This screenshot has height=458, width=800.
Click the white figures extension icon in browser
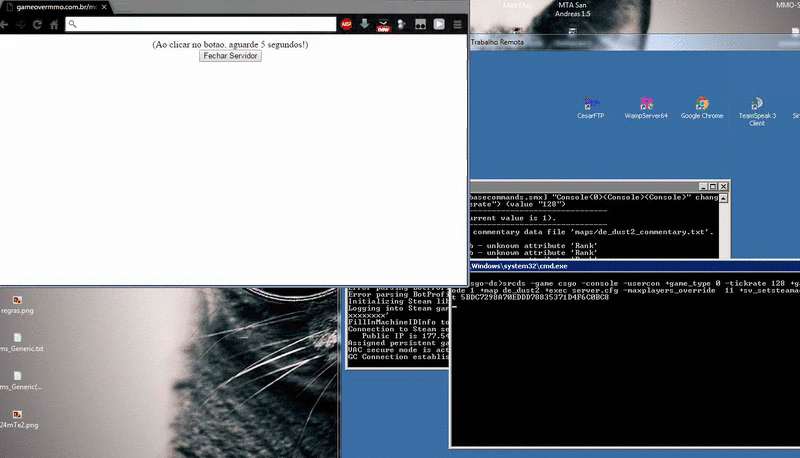pos(402,24)
